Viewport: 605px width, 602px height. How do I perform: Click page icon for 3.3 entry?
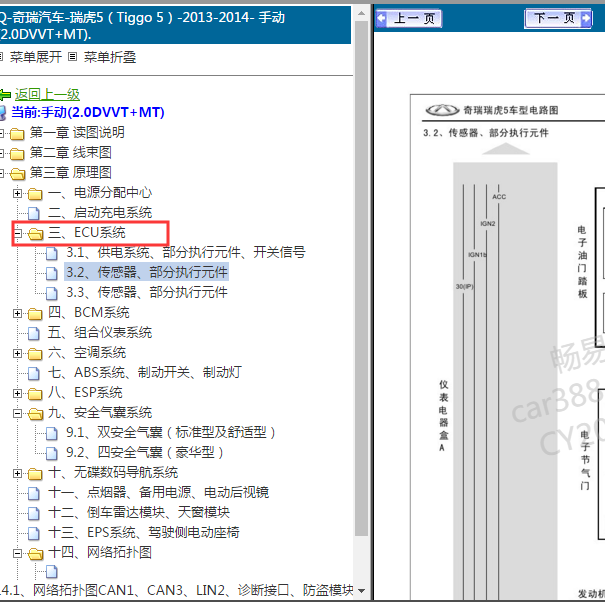(x=52, y=294)
